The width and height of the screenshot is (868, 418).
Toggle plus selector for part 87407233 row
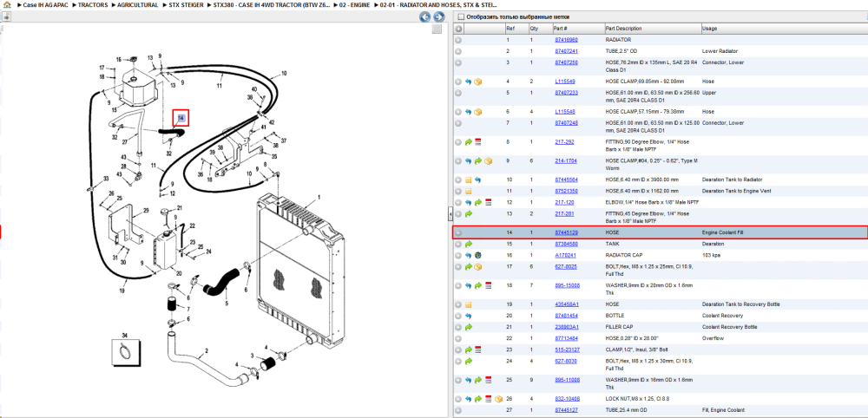point(459,93)
